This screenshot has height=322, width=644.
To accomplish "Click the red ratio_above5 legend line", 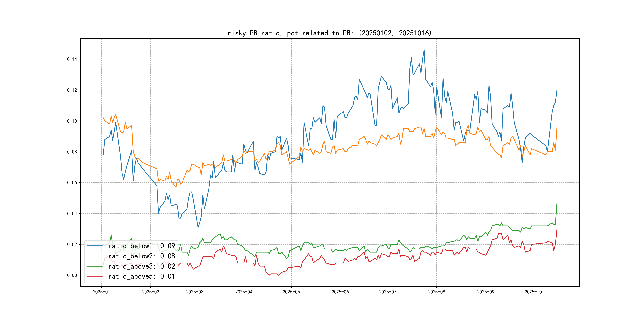I will coord(94,276).
